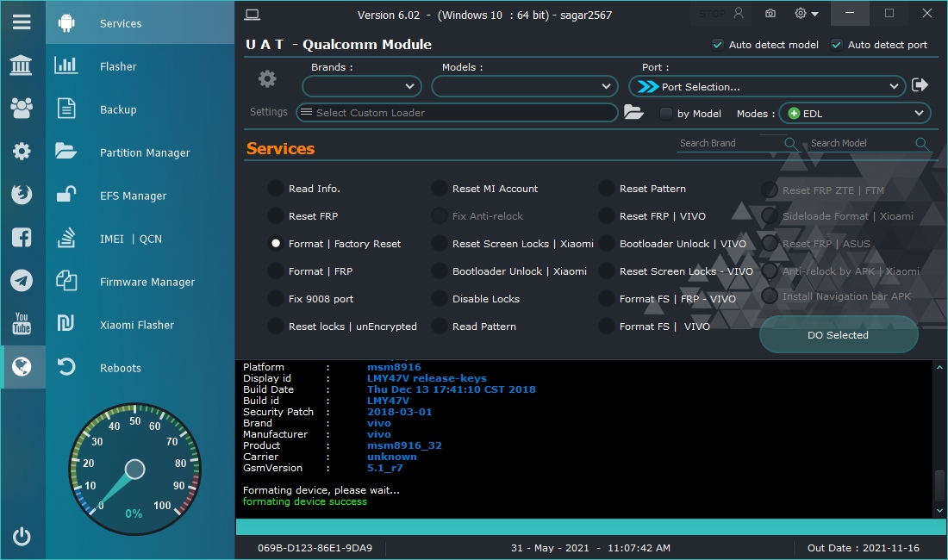
Task: Click the Partition Manager folder icon
Action: 65,151
